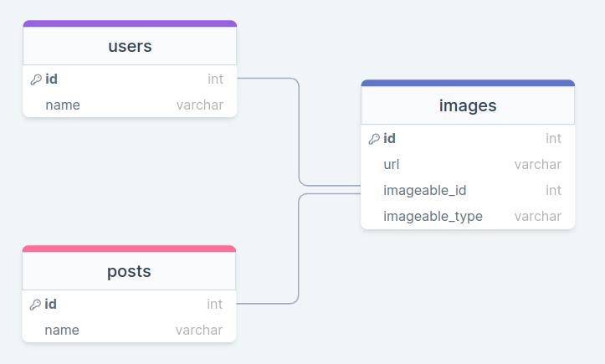Click the int type of posts id
Screen dimensions: 605x364
tap(215, 305)
